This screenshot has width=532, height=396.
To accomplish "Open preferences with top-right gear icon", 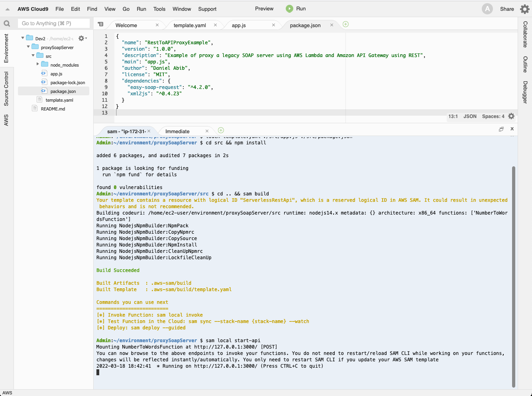I will click(x=524, y=9).
